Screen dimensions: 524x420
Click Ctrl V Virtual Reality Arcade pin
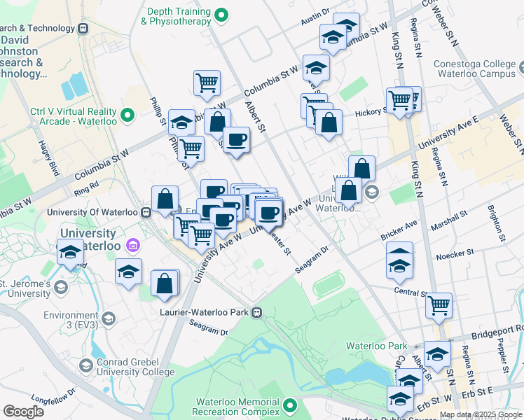pyautogui.click(x=127, y=116)
